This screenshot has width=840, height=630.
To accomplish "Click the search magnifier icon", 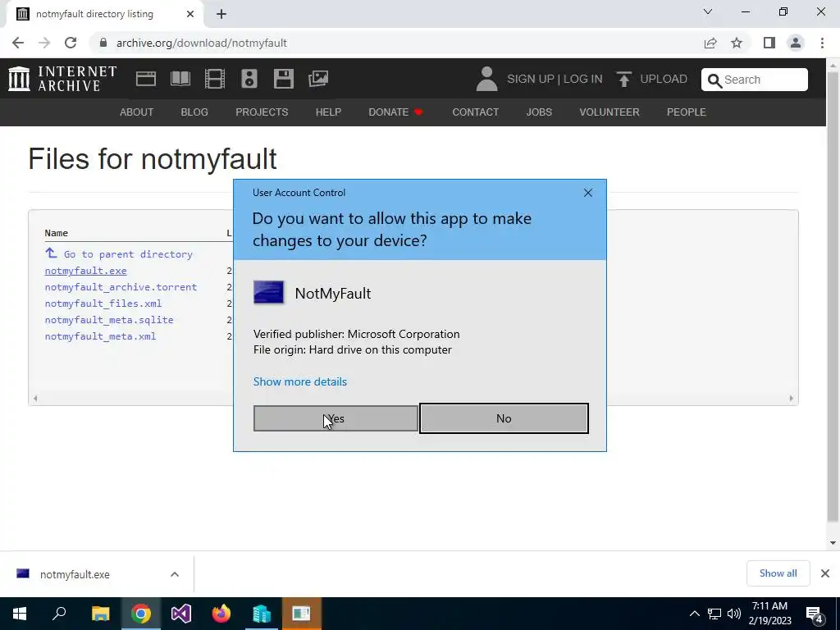I will [714, 80].
